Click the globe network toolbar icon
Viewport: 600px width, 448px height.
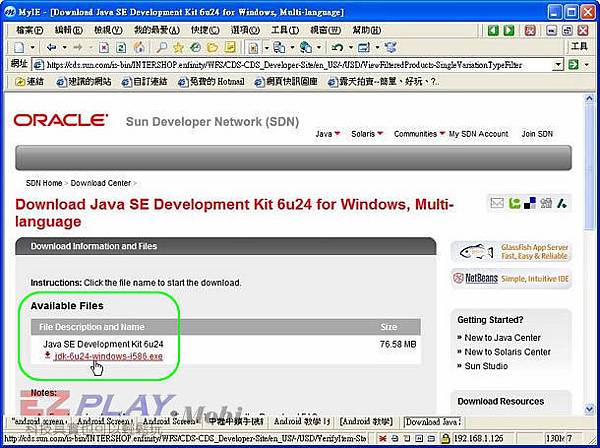click(x=305, y=47)
